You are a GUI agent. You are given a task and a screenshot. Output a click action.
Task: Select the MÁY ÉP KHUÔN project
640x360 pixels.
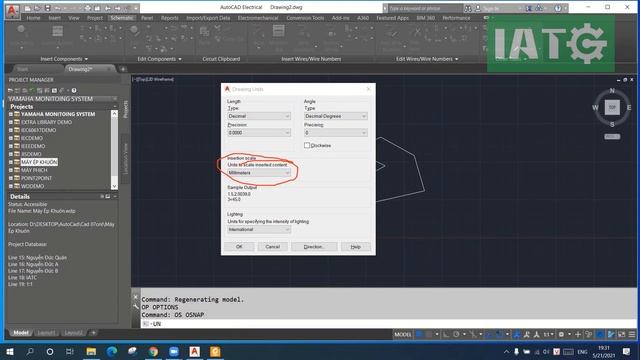coord(39,162)
